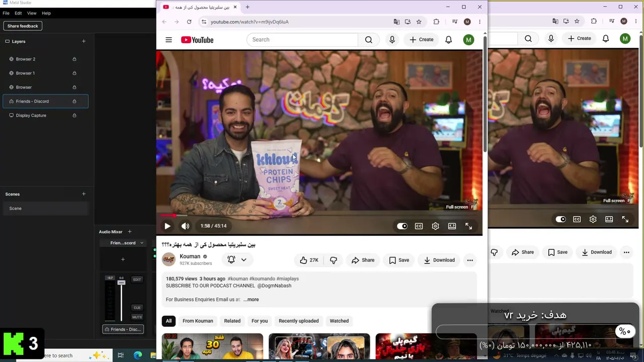Viewport: 644px width, 362px height.
Task: Open the Edit menu in Meld Studio
Action: click(x=18, y=13)
